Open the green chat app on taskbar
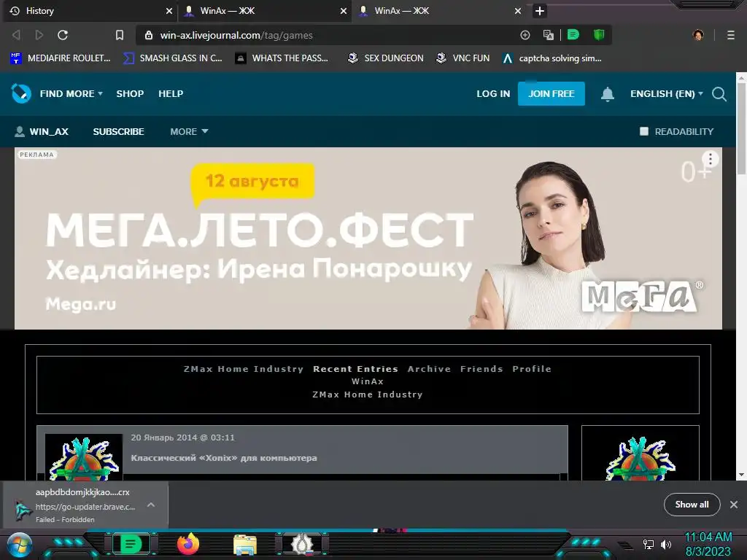The image size is (747, 560). point(131,544)
